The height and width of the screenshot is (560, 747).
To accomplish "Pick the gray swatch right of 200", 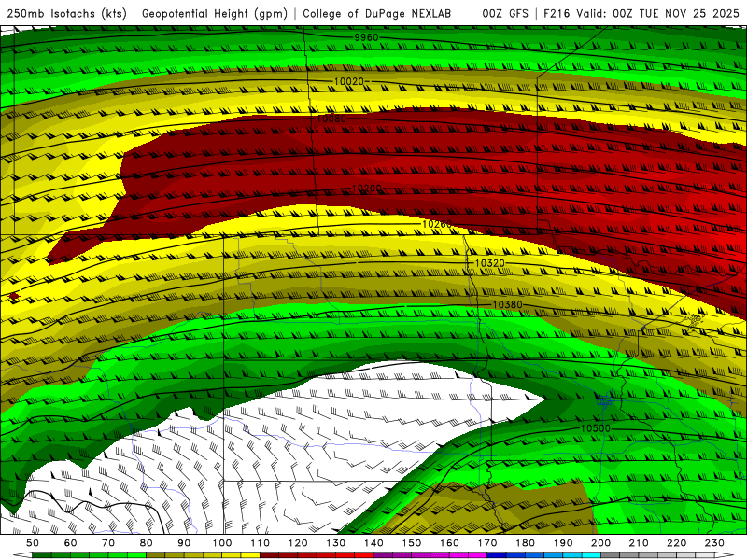I will (x=611, y=554).
